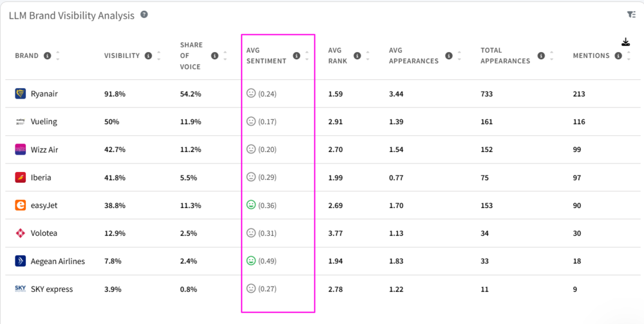Sort by SHARE OF VOICE using sort arrows
The width and height of the screenshot is (644, 324).
coord(225,55)
